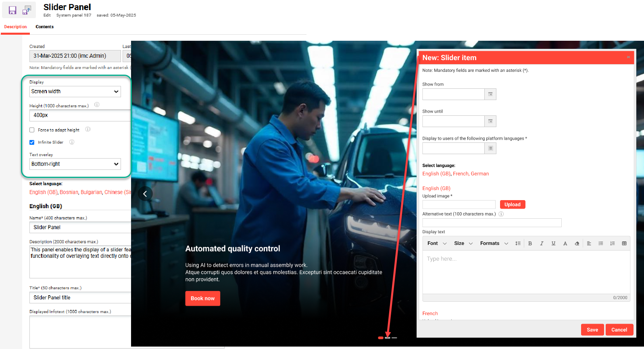Click the previous slide arrow on slider
The width and height of the screenshot is (644, 349).
tap(145, 194)
